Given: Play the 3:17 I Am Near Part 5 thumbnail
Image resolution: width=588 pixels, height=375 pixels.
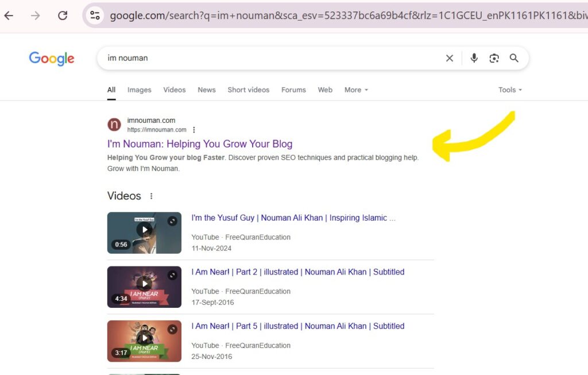Looking at the screenshot, I should [x=144, y=341].
